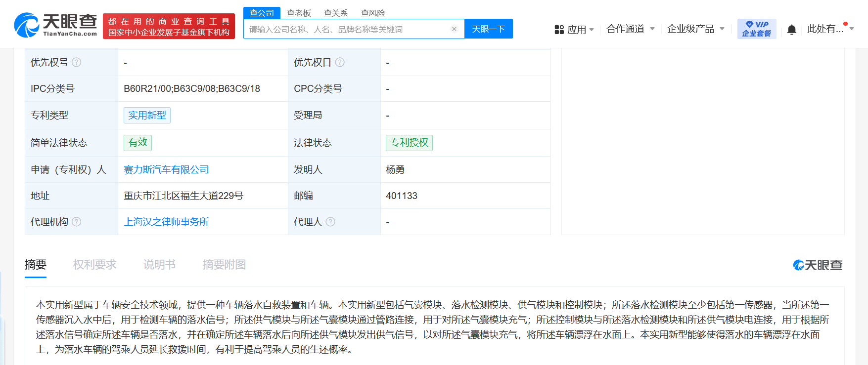Click the IPC value B60R21/00;B63C9/08;B63C9/18
868x365 pixels.
[192, 89]
